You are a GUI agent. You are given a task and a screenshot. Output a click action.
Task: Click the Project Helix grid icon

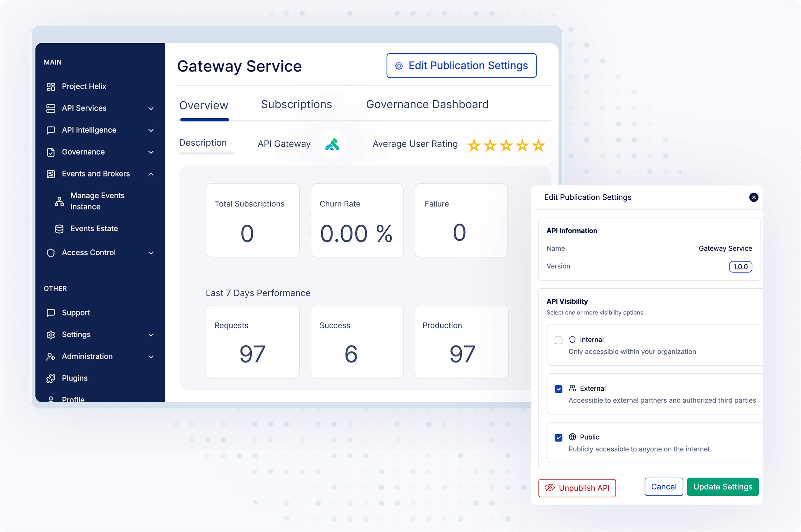[51, 87]
